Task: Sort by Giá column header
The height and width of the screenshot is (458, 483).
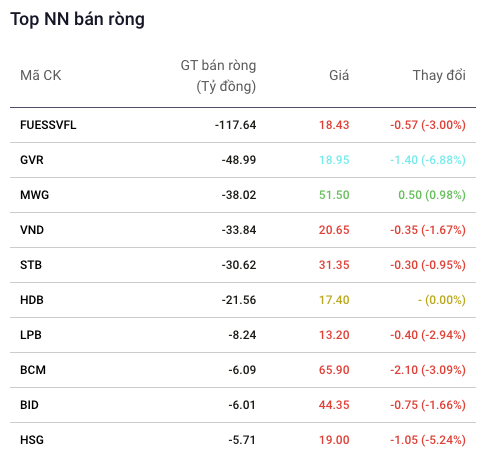Action: [x=339, y=75]
